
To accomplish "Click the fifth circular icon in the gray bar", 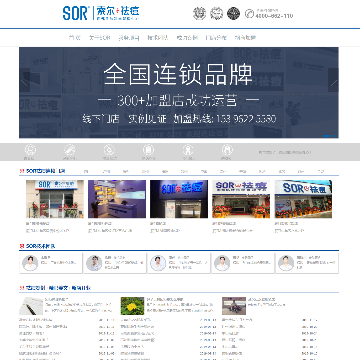I will [188, 150].
